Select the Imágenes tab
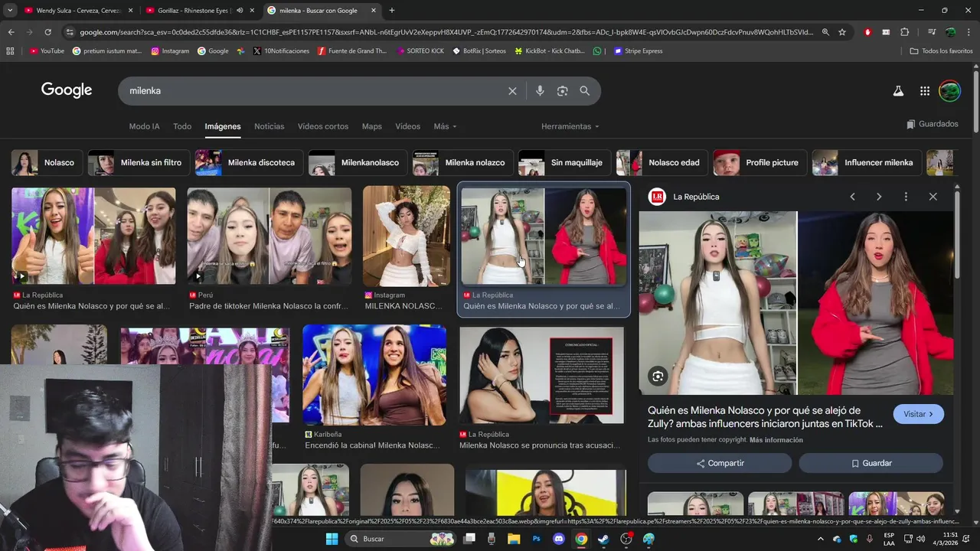Screen dimensions: 980x551 tap(223, 126)
